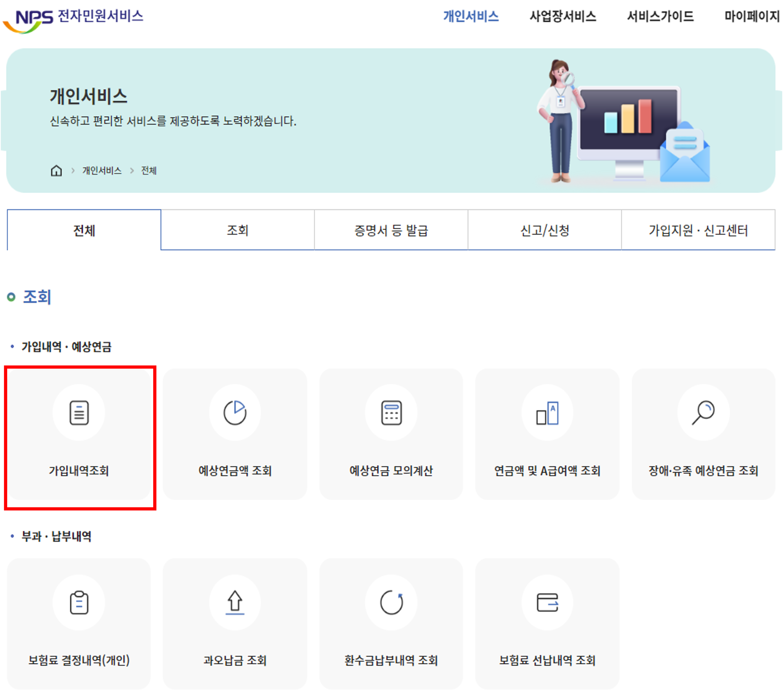
Task: Select the 신고/신청 tab
Action: tap(544, 230)
